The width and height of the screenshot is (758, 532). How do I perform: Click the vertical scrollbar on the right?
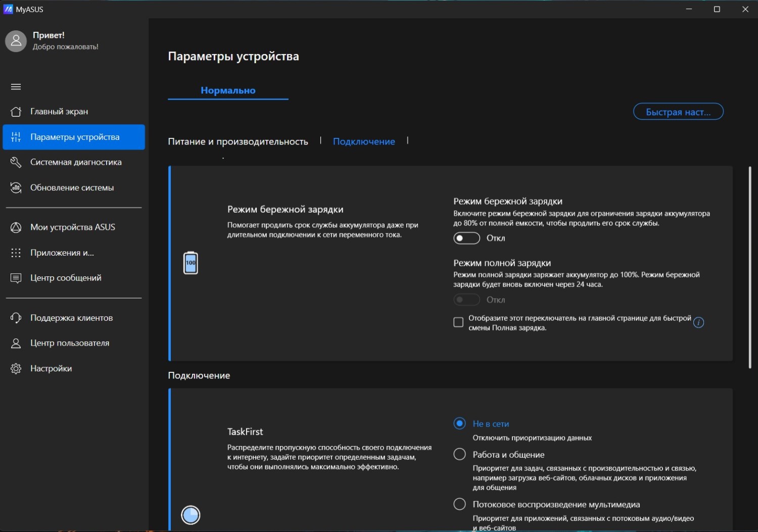coord(750,268)
